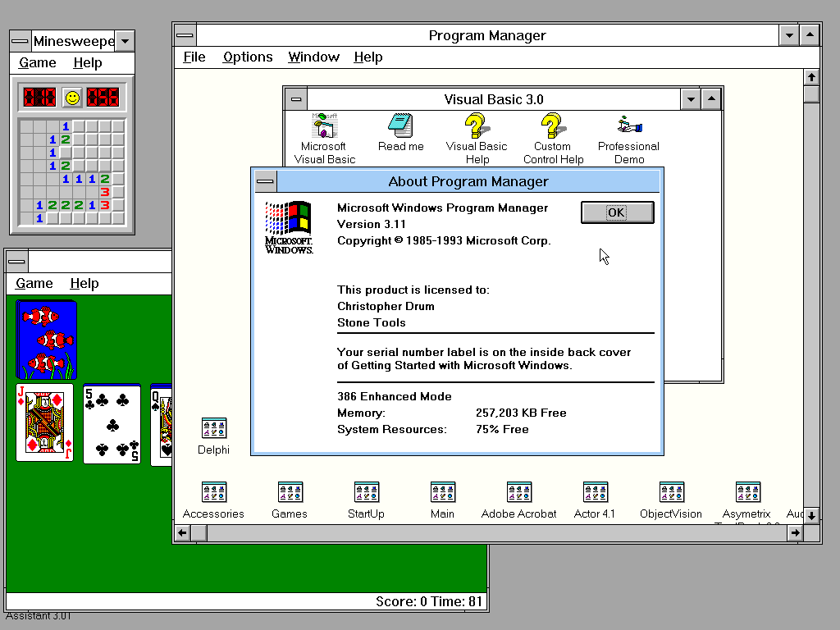Open the Visual Basic 3.0 control menu box
This screenshot has height=630, width=840.
[295, 99]
